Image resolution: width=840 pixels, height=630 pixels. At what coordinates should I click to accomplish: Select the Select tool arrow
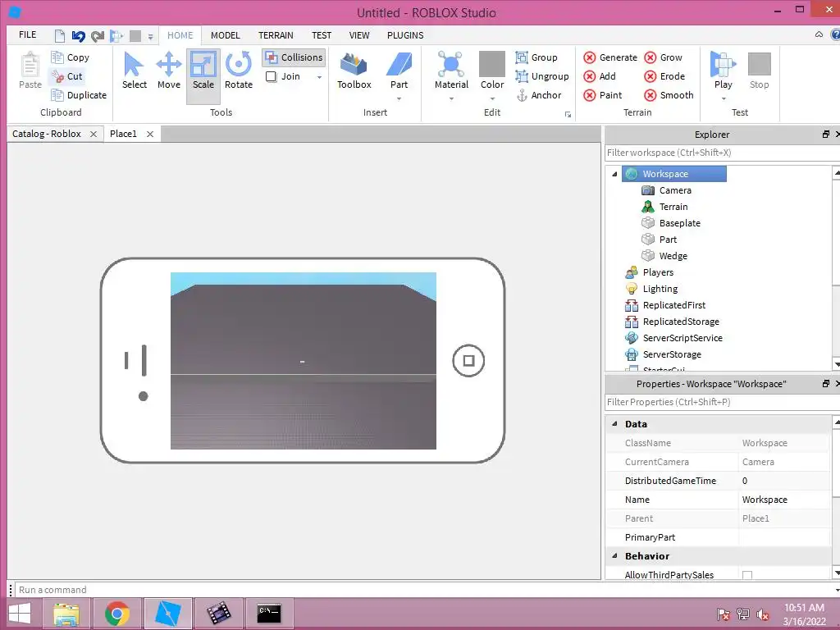[x=134, y=71]
